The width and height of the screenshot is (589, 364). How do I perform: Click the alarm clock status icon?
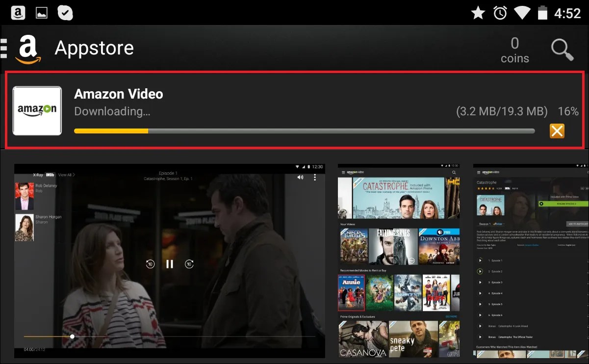coord(500,12)
